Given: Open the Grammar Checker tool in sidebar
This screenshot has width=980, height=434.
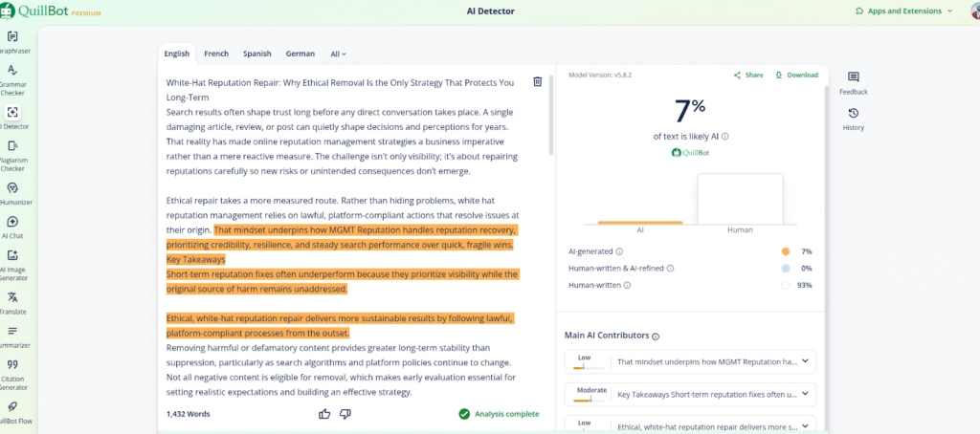Looking at the screenshot, I should pyautogui.click(x=12, y=75).
